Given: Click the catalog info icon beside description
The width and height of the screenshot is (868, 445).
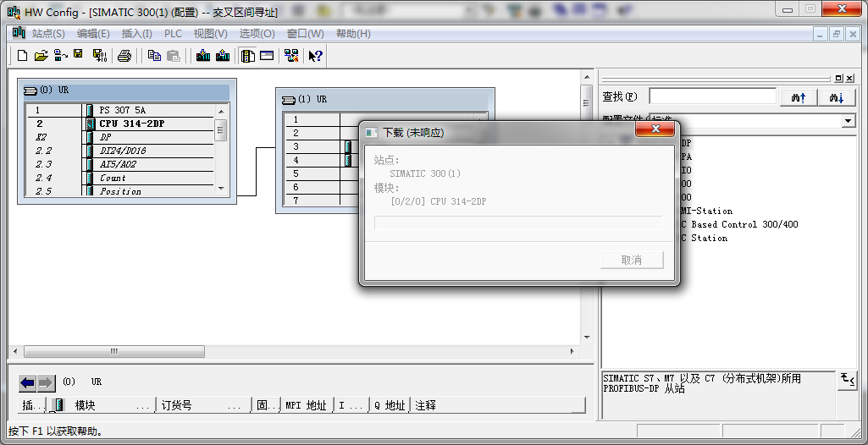Looking at the screenshot, I should (847, 381).
